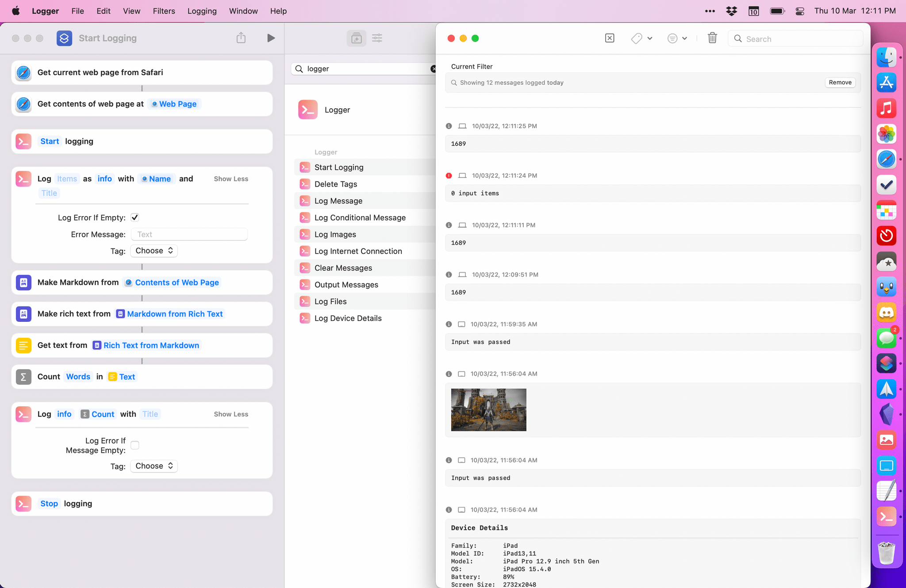
Task: Open the shortcut settings sliders icon
Action: (377, 38)
